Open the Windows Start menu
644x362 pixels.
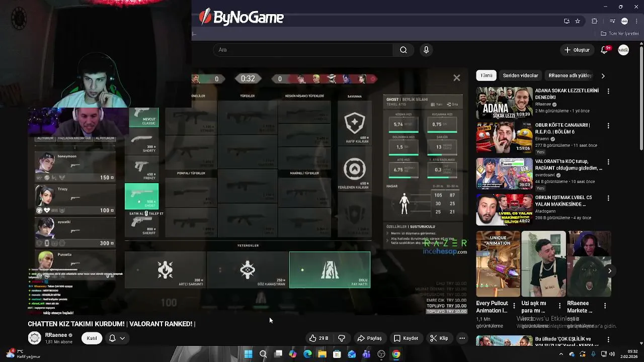(x=248, y=354)
